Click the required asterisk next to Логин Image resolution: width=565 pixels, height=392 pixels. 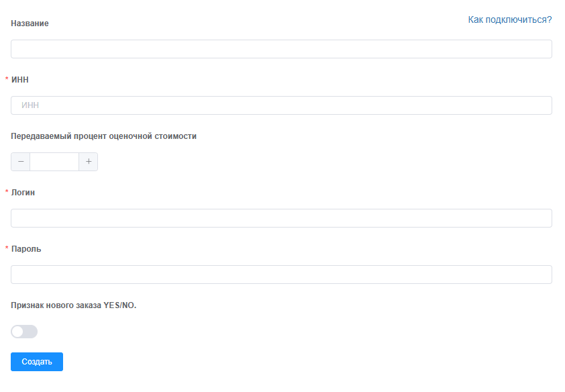(x=7, y=193)
